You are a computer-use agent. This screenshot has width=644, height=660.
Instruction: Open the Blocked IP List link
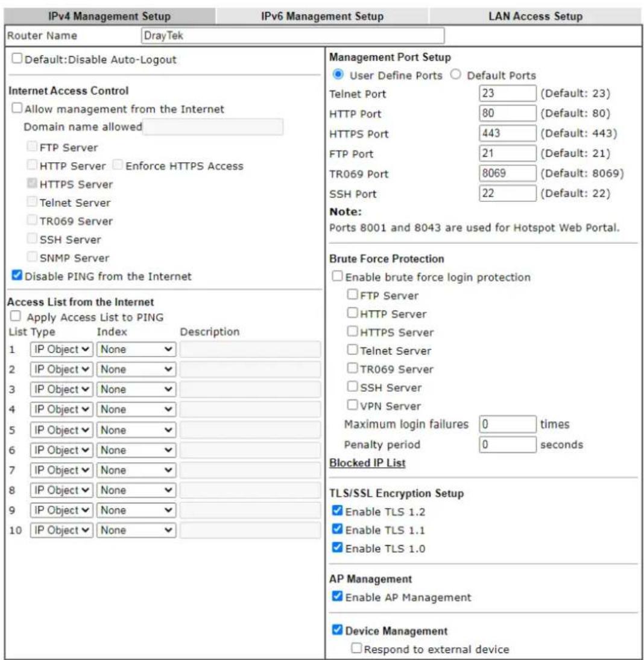367,462
